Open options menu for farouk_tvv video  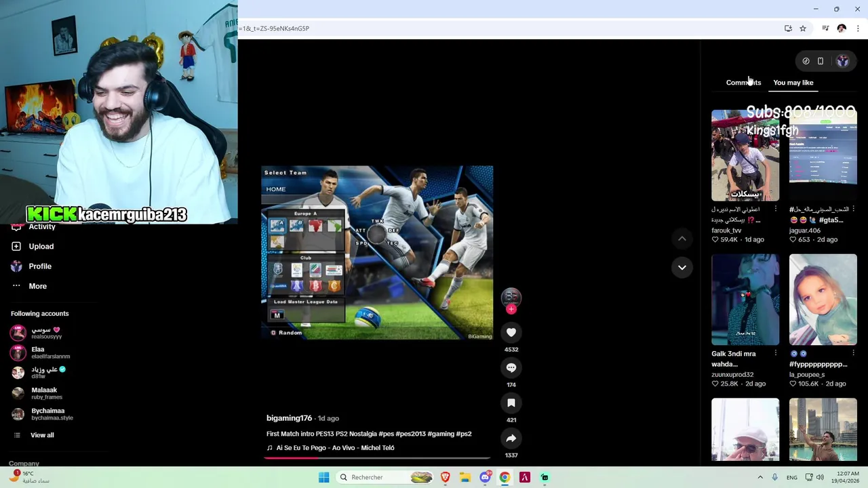coord(776,209)
